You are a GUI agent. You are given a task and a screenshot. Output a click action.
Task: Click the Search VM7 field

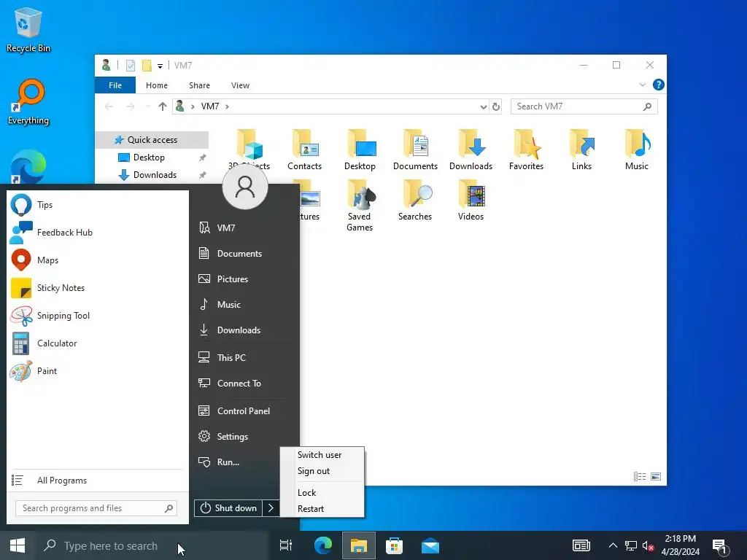[584, 106]
